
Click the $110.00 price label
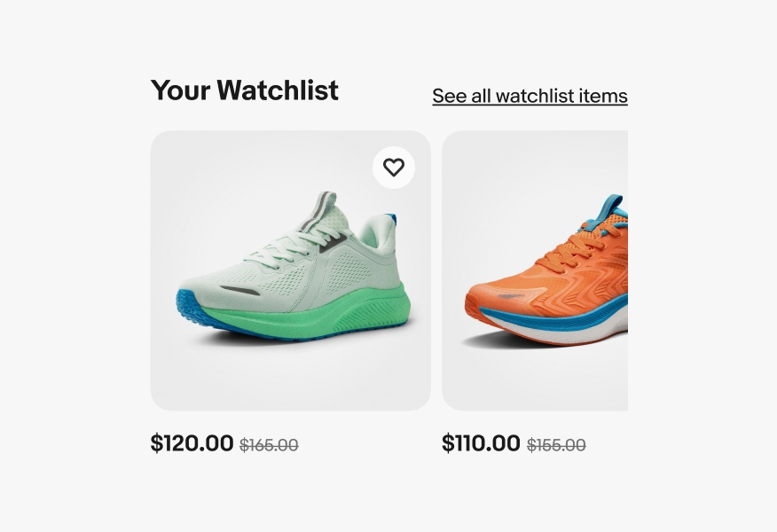pyautogui.click(x=482, y=442)
